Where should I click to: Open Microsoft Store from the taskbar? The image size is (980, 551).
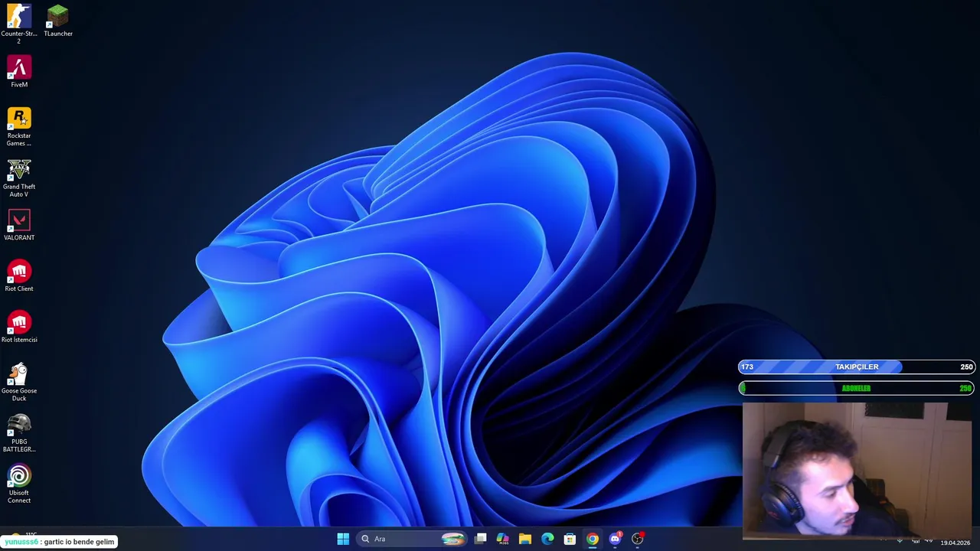[x=570, y=539]
